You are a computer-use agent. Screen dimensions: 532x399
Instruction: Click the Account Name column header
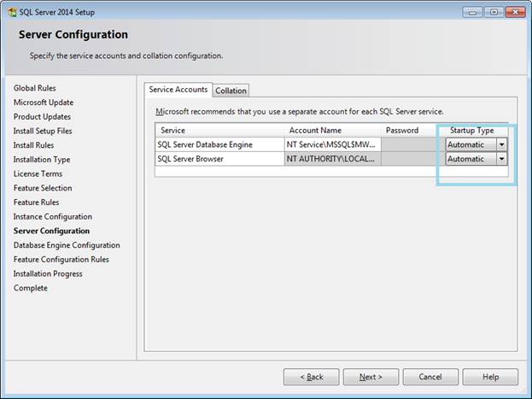tap(332, 131)
